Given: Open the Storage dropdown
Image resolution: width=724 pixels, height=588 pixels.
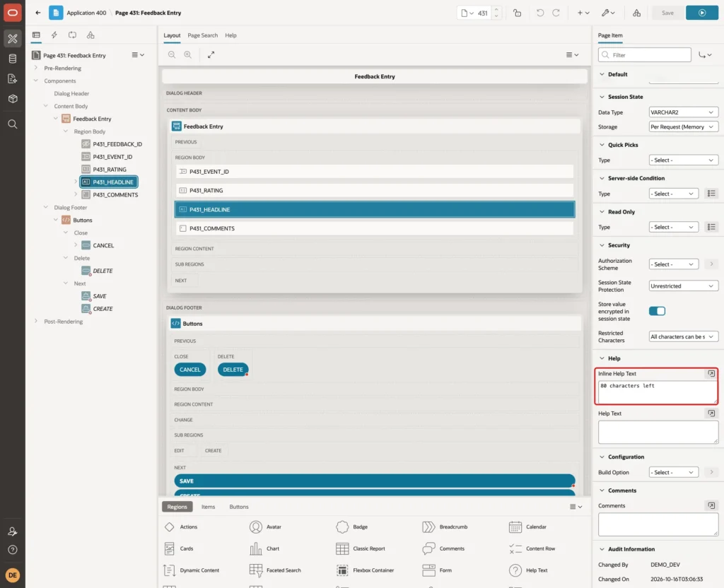Looking at the screenshot, I should pos(684,127).
